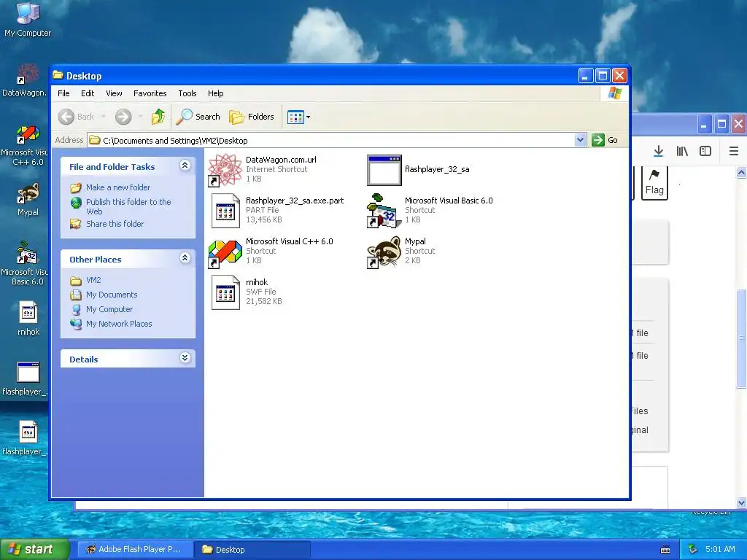Screen dimensions: 747x560
Task: Click the browser window's vertical scrollbar thumb
Action: 741,338
